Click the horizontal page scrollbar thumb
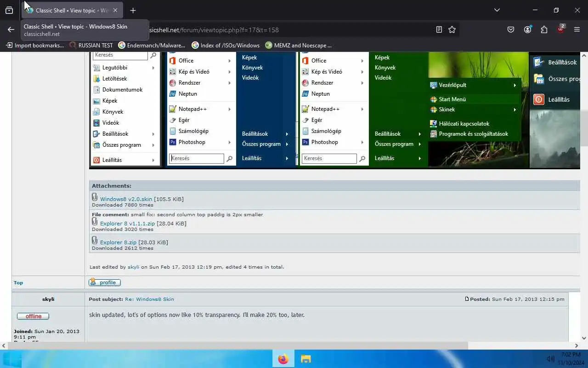The image size is (588, 368). 237,345
